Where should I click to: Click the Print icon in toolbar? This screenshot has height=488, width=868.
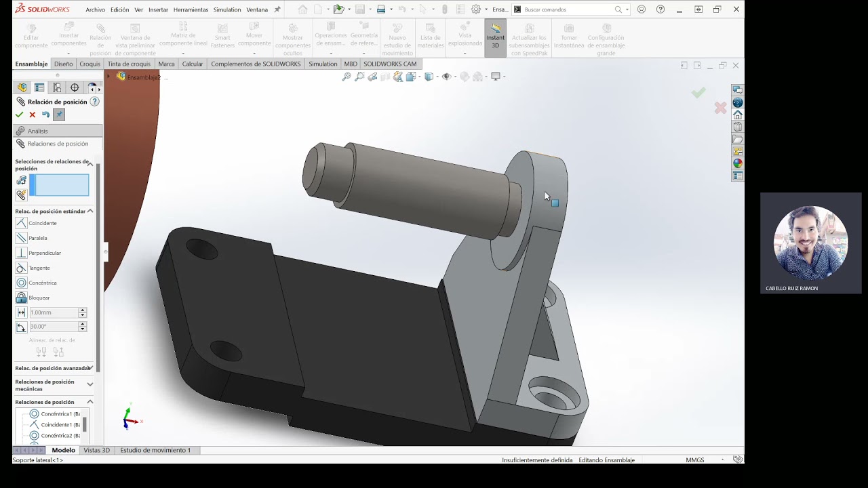click(381, 9)
